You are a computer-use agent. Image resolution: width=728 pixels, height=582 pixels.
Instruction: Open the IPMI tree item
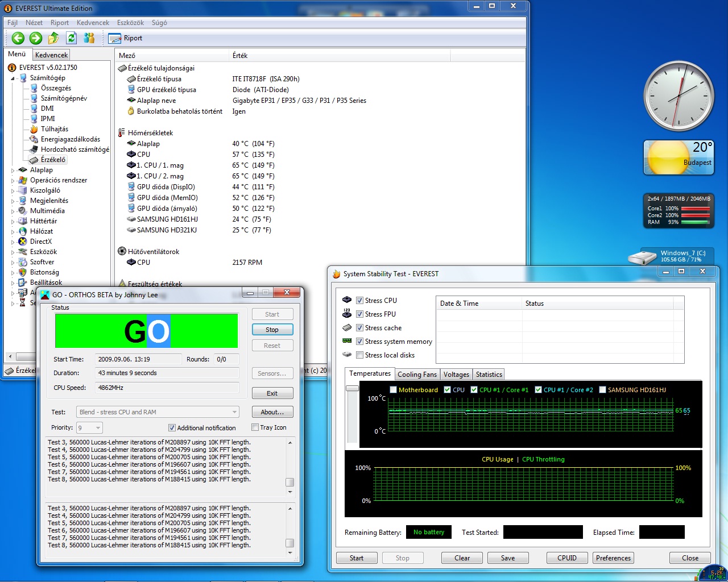[48, 119]
